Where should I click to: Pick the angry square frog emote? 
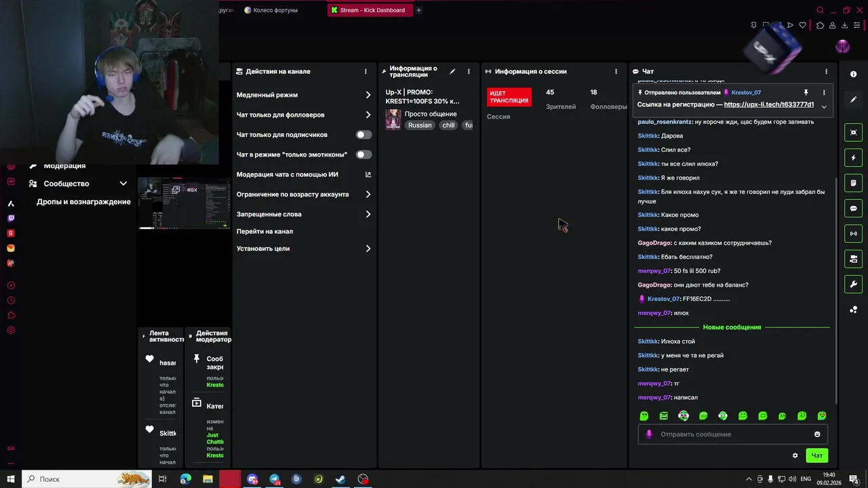point(664,415)
